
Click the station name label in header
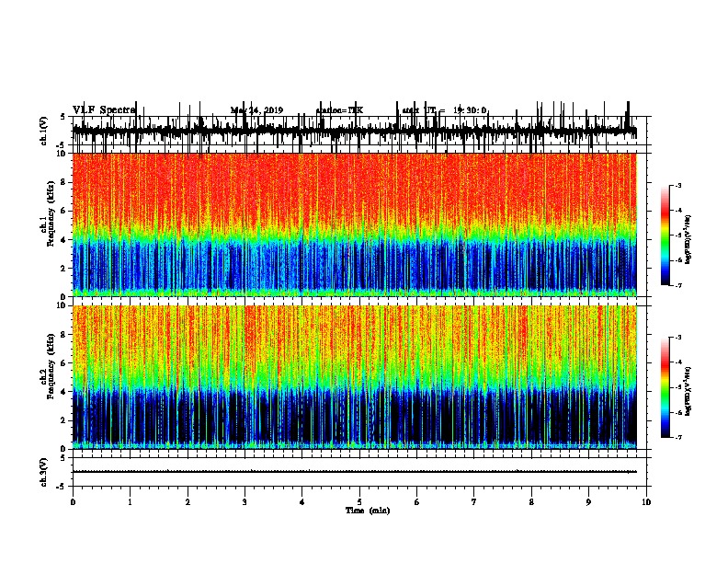[339, 110]
